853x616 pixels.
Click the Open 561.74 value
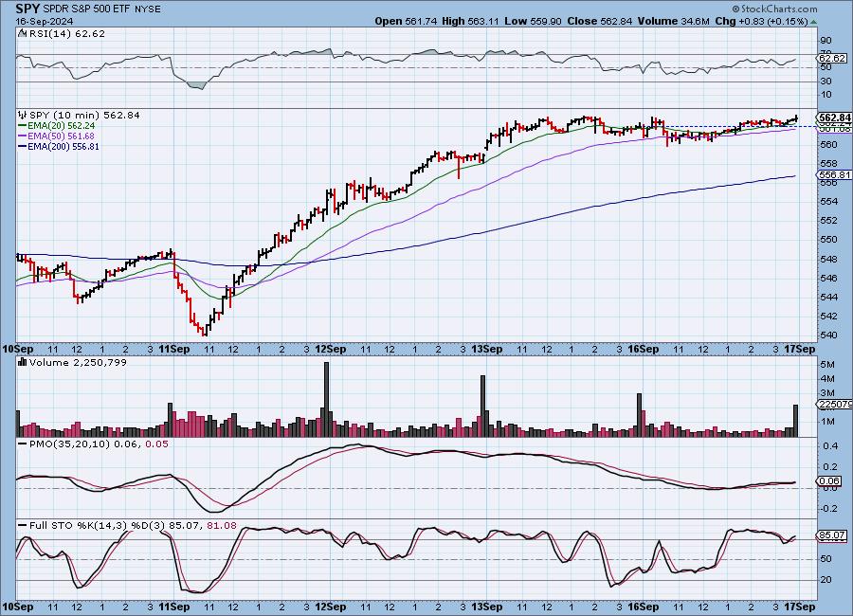point(406,21)
